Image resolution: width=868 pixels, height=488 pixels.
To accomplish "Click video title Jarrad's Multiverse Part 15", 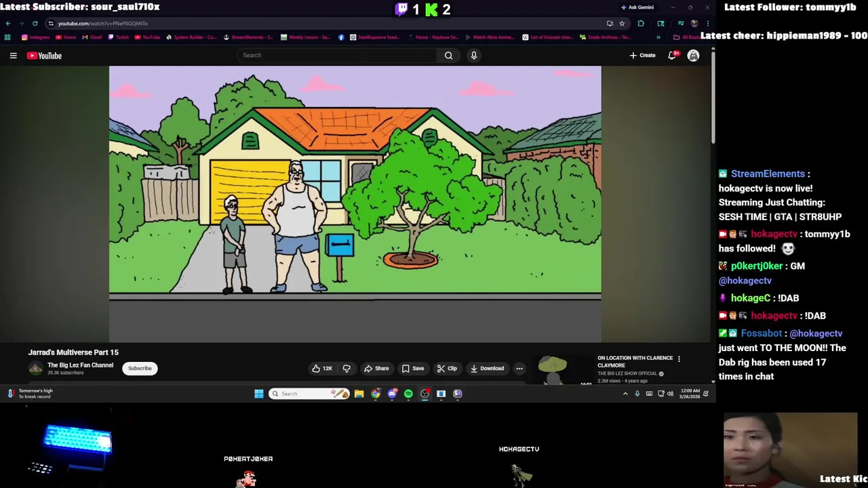I will (73, 352).
